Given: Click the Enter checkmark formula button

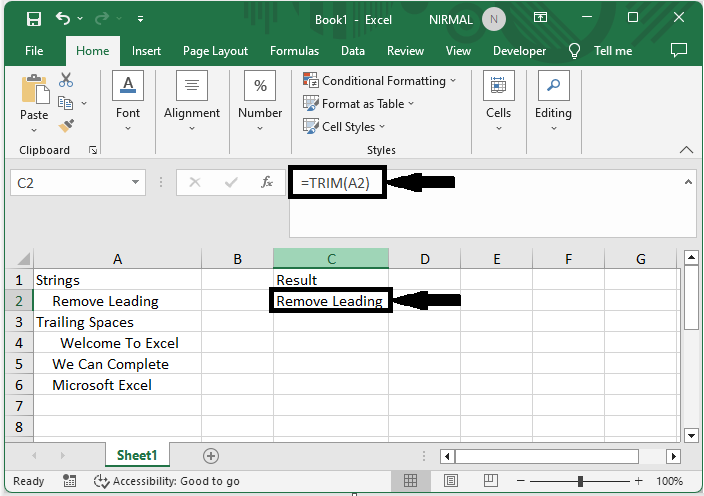Looking at the screenshot, I should tap(231, 182).
